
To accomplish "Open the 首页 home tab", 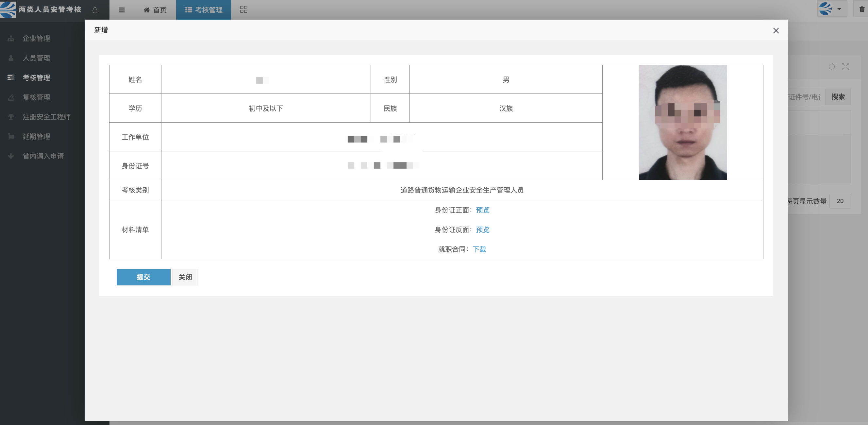I will [x=155, y=10].
